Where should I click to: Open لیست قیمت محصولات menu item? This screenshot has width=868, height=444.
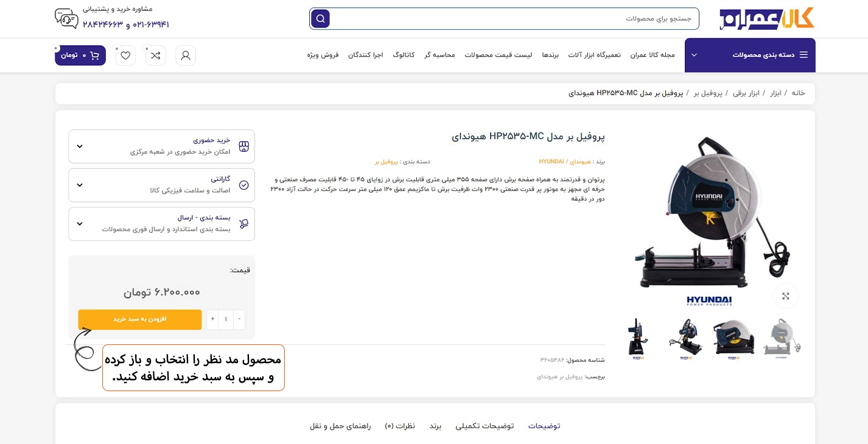(x=499, y=55)
